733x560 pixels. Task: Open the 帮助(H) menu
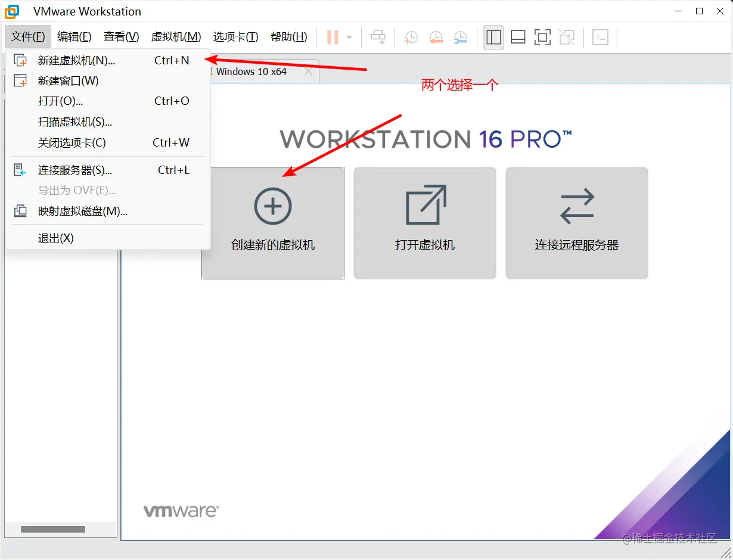pyautogui.click(x=289, y=37)
